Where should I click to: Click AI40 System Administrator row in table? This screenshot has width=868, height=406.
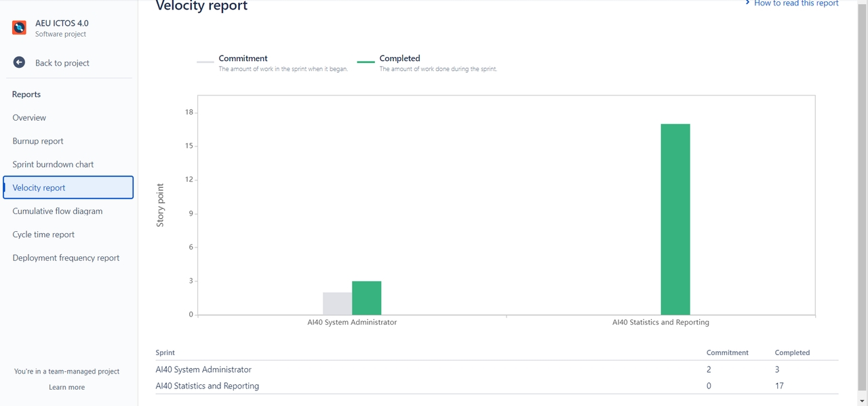(203, 369)
